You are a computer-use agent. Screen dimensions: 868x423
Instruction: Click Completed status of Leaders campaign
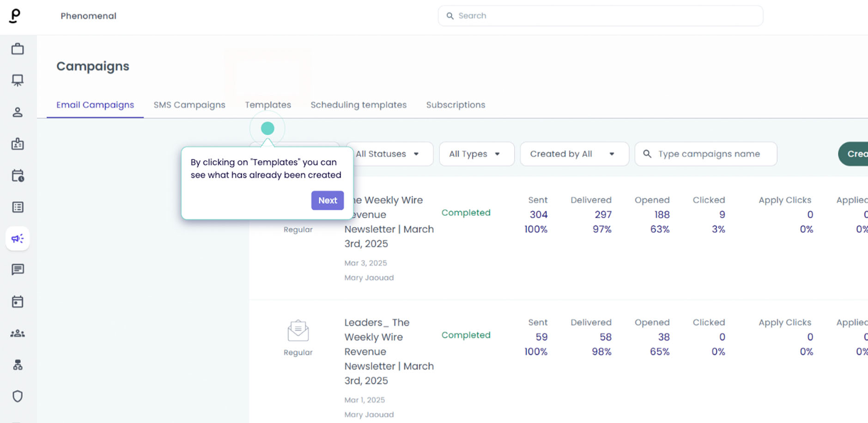pos(466,335)
